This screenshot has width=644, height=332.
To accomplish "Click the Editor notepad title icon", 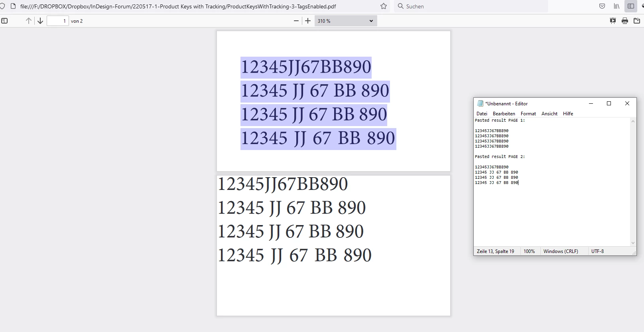I will (481, 103).
